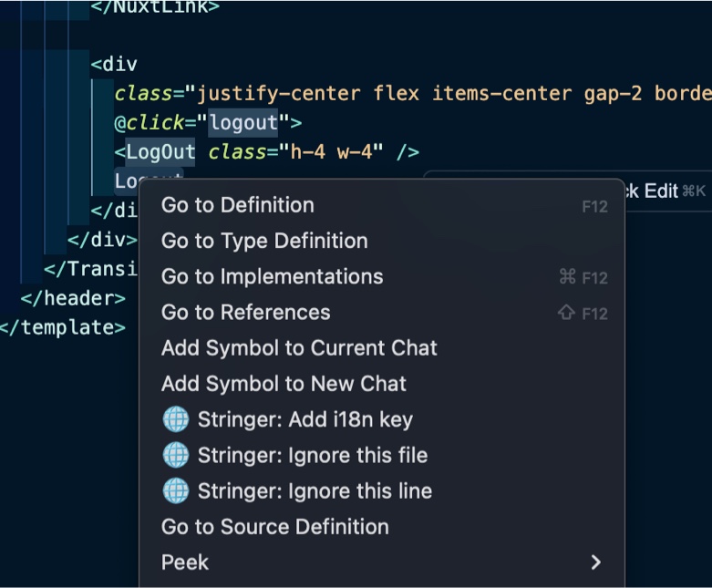
Task: Click the closing </NuxtLink> tag
Action: pyautogui.click(x=155, y=6)
